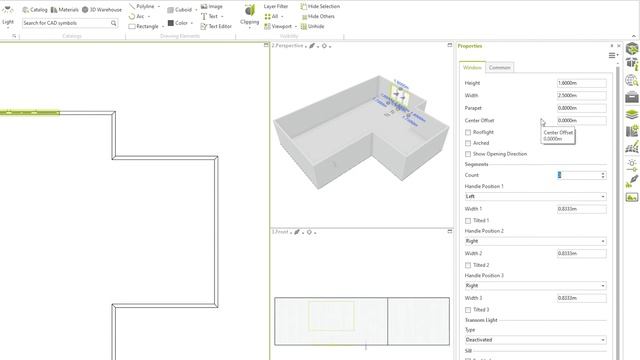Click the black Color swatch
The height and width of the screenshot is (360, 640).
click(171, 23)
